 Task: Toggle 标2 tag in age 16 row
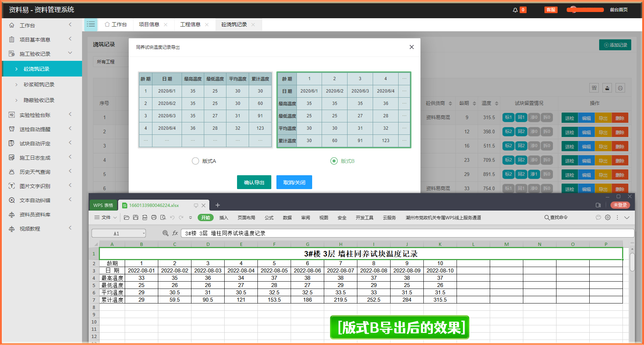coord(508,146)
